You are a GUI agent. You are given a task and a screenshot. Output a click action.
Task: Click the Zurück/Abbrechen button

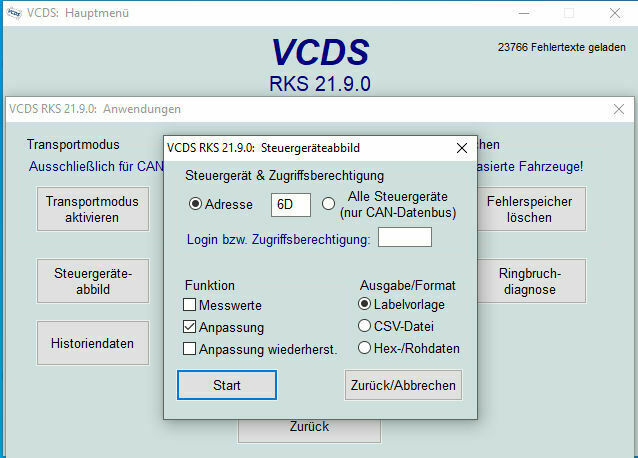403,385
